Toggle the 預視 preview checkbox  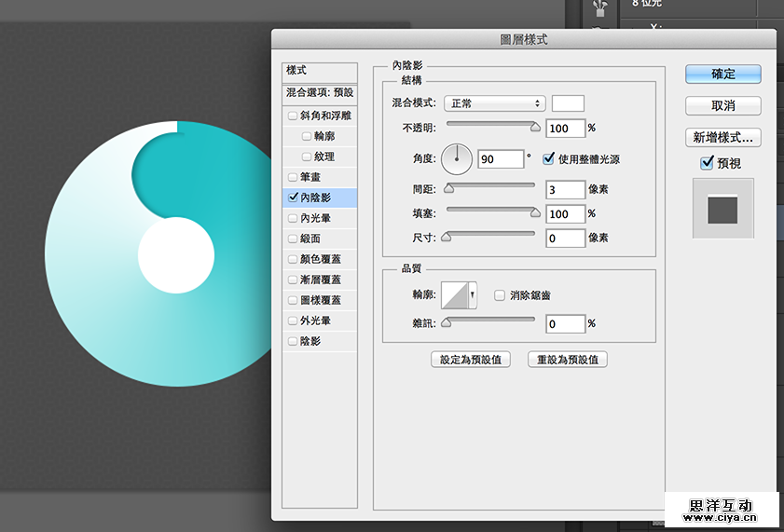pyautogui.click(x=707, y=163)
